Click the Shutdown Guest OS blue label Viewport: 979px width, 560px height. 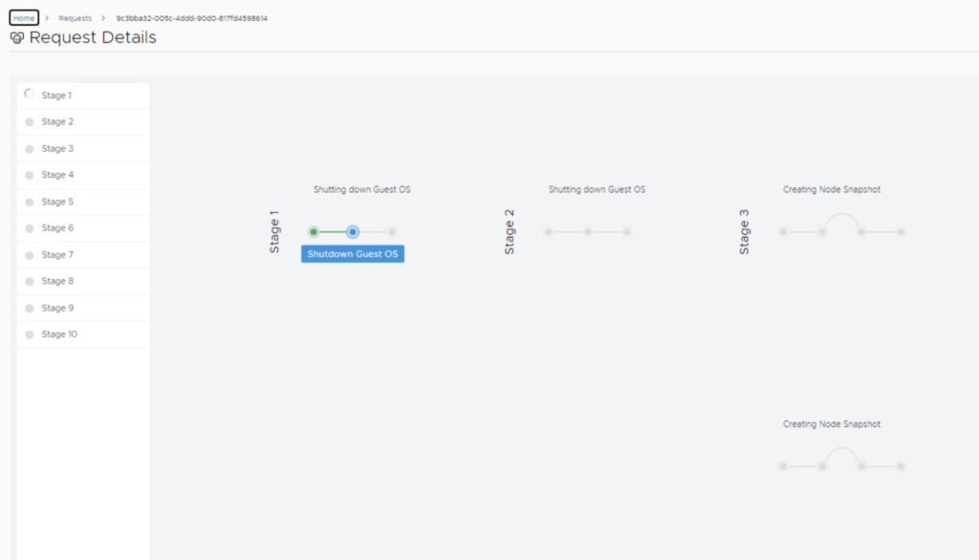click(353, 254)
